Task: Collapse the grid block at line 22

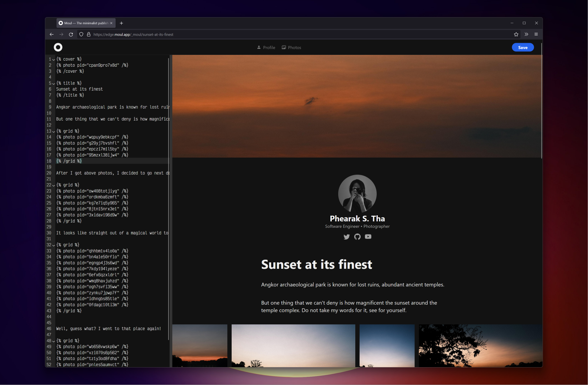Action: (x=54, y=185)
